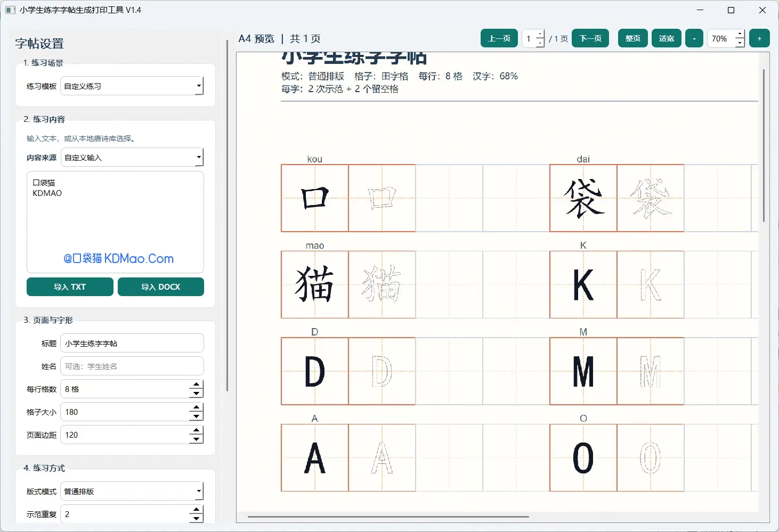Decrease 格子大小 with the down arrow
779x532 pixels.
[196, 416]
